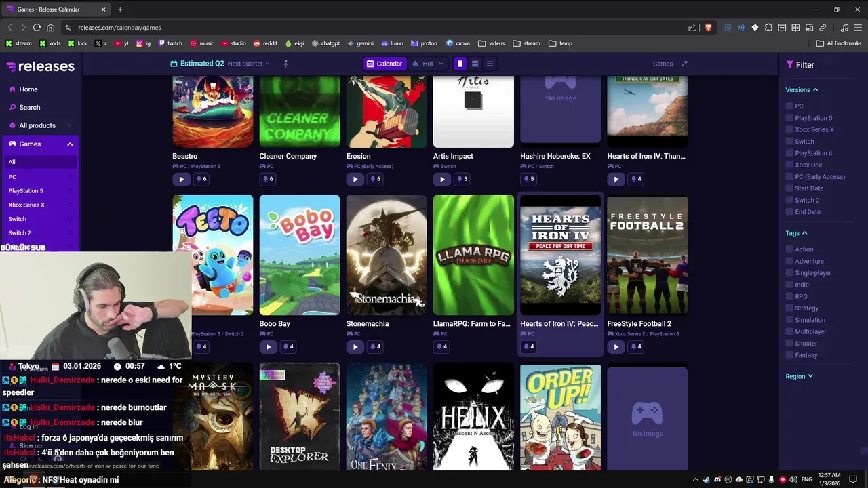This screenshot has height=488, width=868.
Task: Expand the Region filter section
Action: [800, 376]
